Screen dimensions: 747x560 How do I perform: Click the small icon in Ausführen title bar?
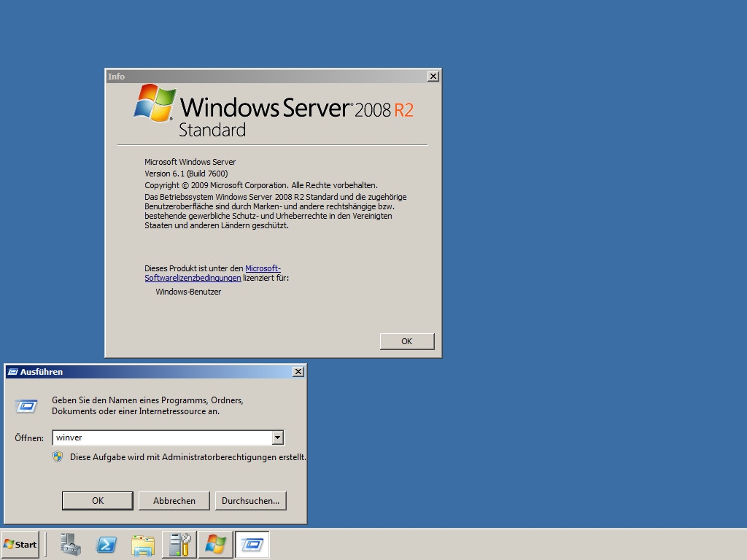(x=12, y=372)
